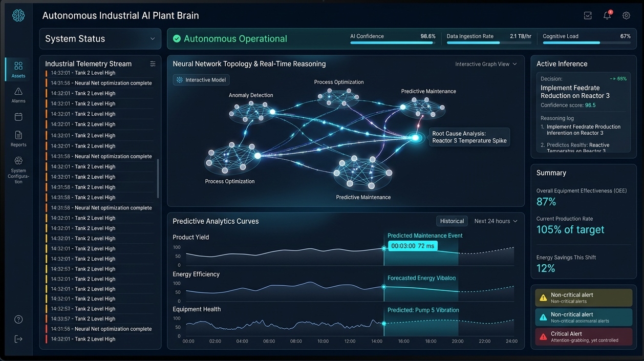The height and width of the screenshot is (361, 644).
Task: Open the settings gear icon
Action: [626, 16]
